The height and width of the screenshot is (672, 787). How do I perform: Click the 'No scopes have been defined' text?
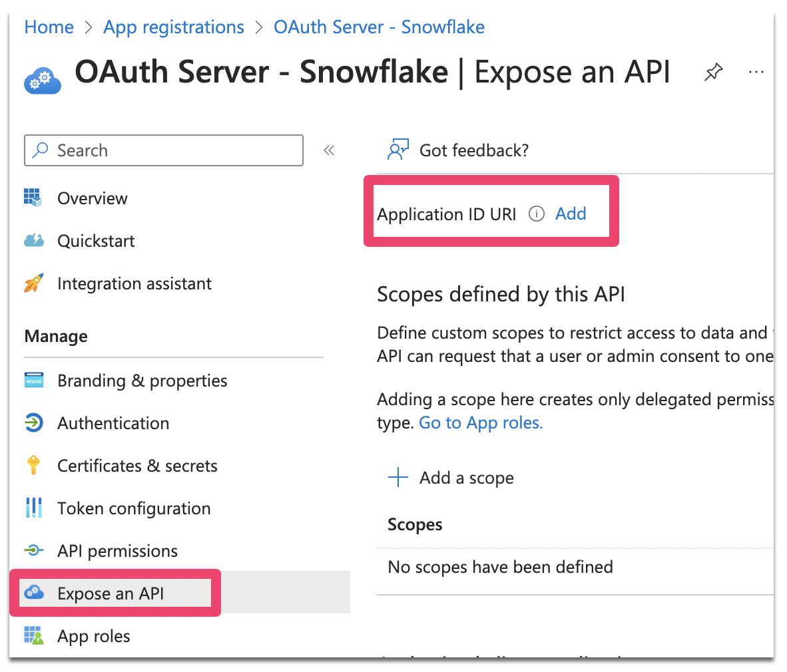501,568
